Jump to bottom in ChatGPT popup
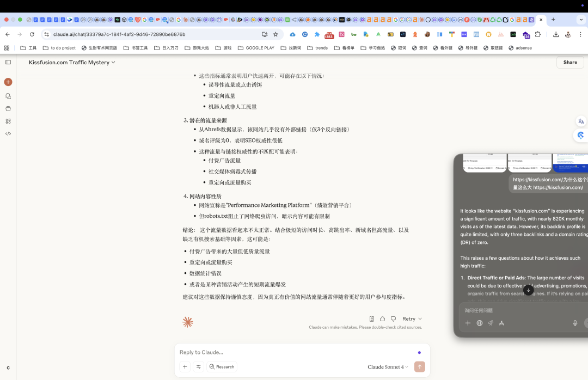Image resolution: width=588 pixels, height=380 pixels. point(528,290)
